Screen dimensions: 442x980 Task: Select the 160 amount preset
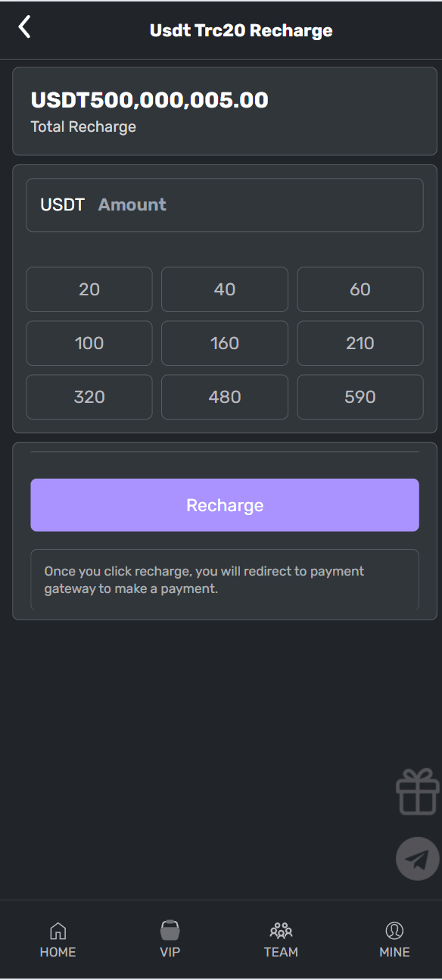[x=225, y=343]
